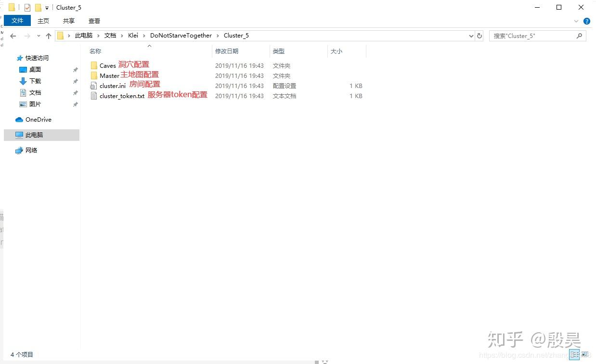Click the cluster.ini file icon
Viewport: 596px width, 364px height.
[94, 86]
